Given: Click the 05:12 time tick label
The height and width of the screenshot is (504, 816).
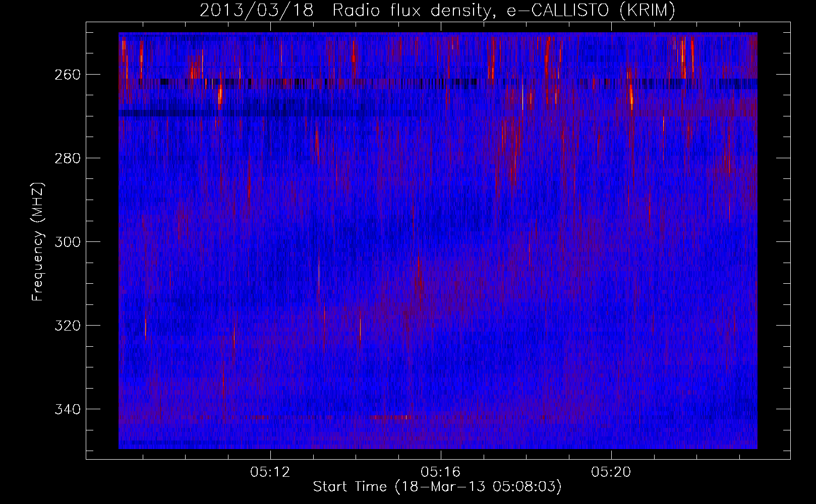Looking at the screenshot, I should coord(270,472).
